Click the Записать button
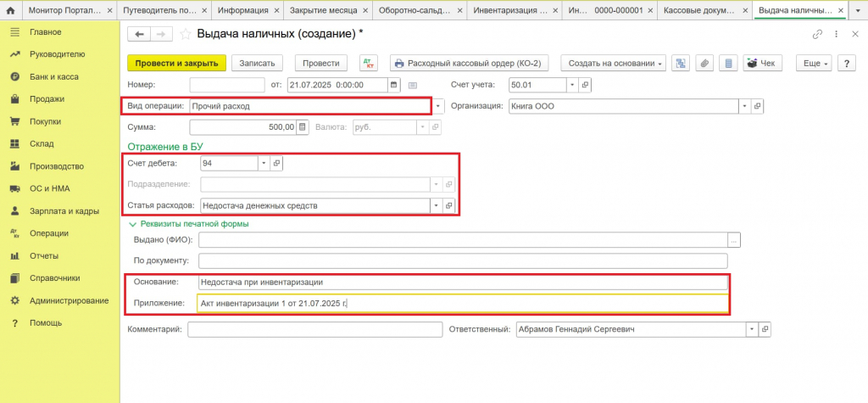Image resolution: width=868 pixels, height=403 pixels. 257,63
